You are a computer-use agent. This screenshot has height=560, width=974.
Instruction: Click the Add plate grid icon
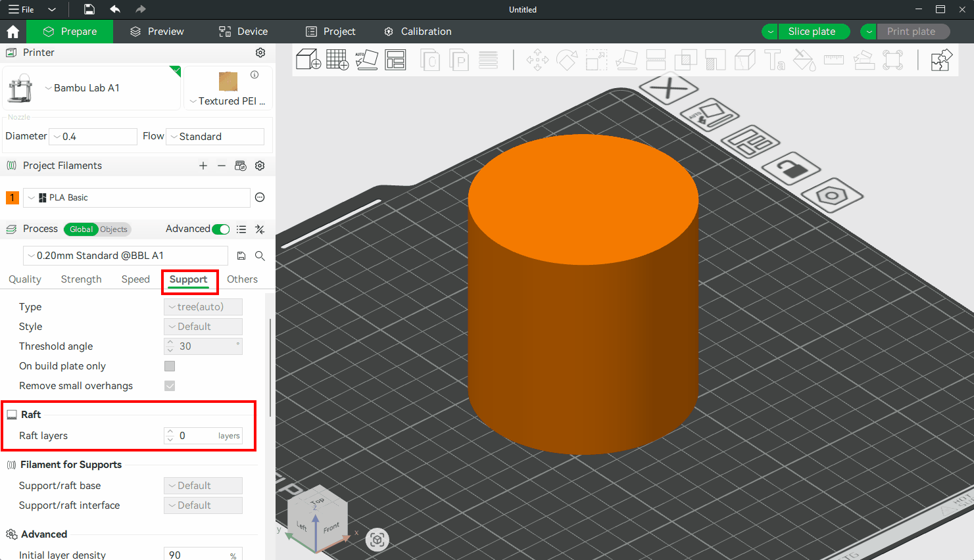(337, 60)
